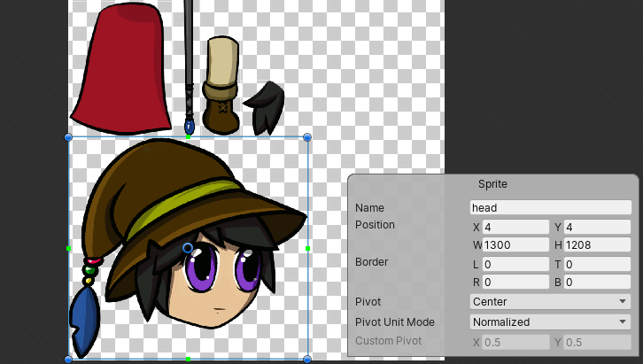This screenshot has width=643, height=364.
Task: Select the brown boot sprite
Action: (x=221, y=84)
